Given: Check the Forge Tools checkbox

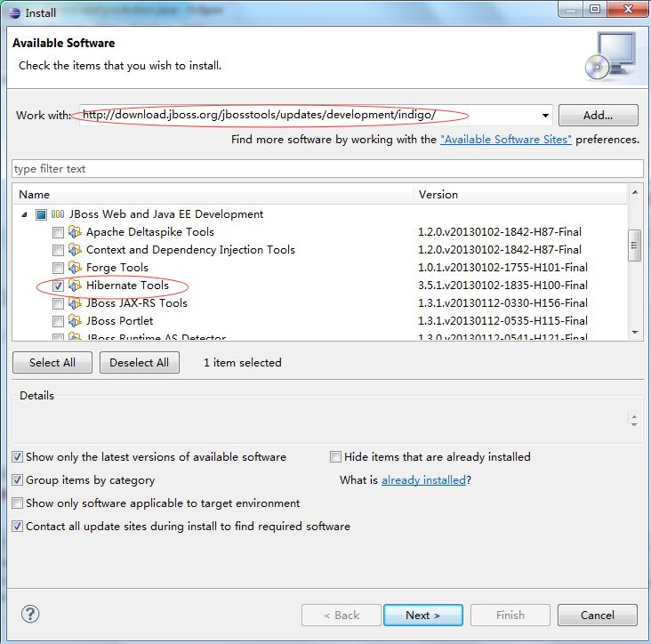Looking at the screenshot, I should click(58, 268).
